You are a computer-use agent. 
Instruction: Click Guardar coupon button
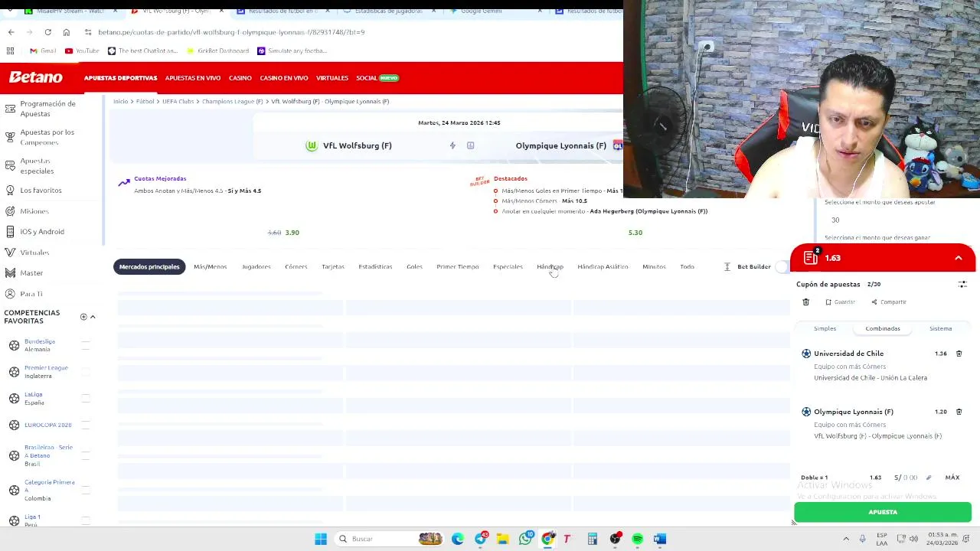coord(840,302)
